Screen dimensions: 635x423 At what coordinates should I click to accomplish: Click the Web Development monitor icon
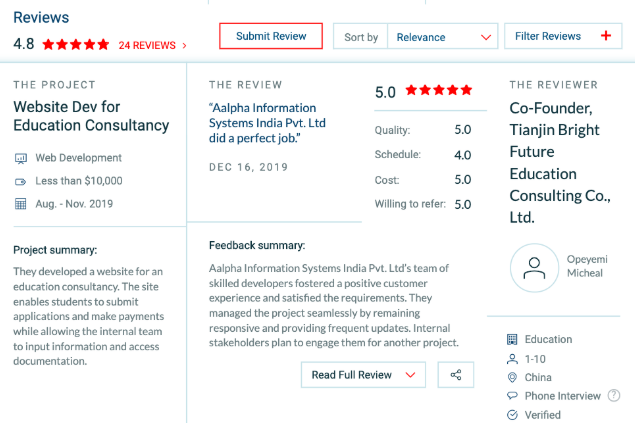click(x=20, y=158)
